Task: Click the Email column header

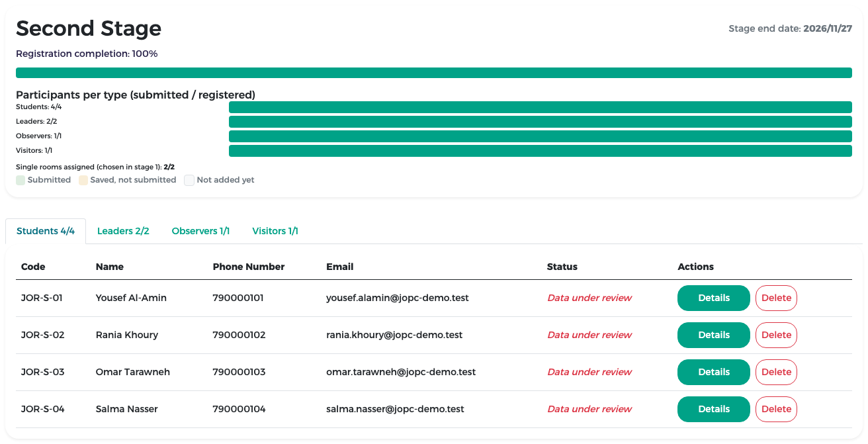Action: (x=340, y=267)
